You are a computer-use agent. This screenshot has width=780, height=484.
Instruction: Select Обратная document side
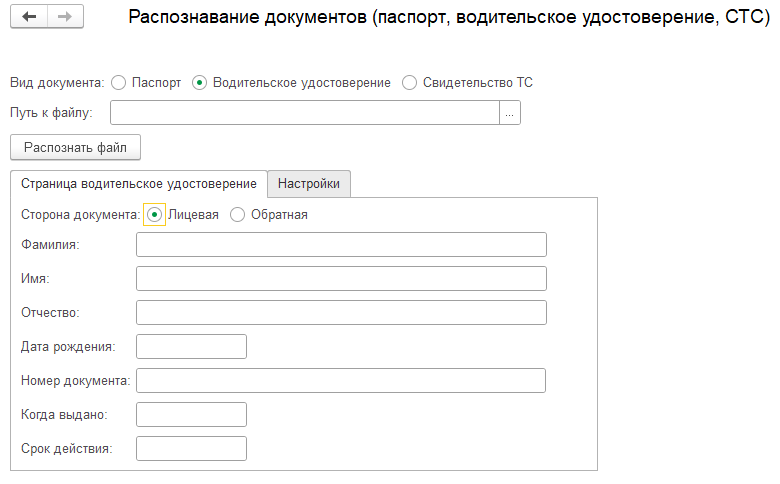click(x=238, y=215)
